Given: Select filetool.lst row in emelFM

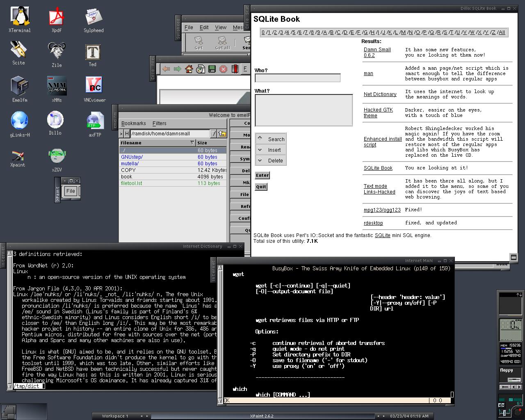Looking at the screenshot, I should (x=173, y=183).
